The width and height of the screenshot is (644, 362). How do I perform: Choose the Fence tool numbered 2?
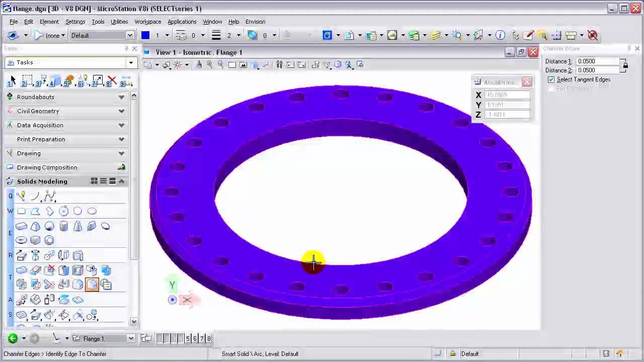pyautogui.click(x=27, y=81)
